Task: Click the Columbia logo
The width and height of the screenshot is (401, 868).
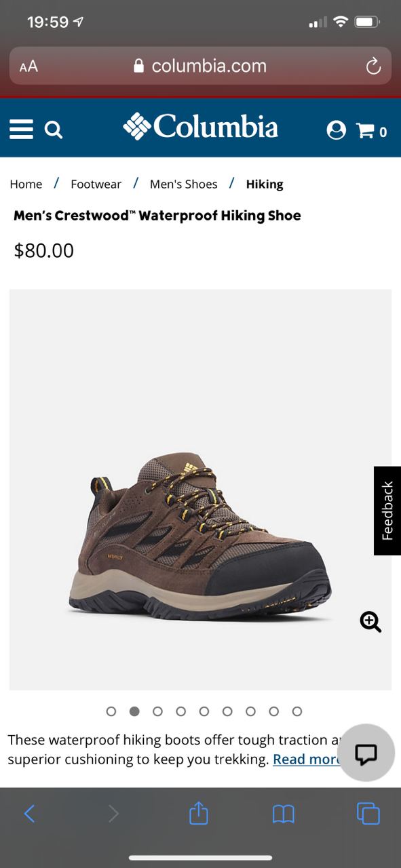Action: [200, 127]
